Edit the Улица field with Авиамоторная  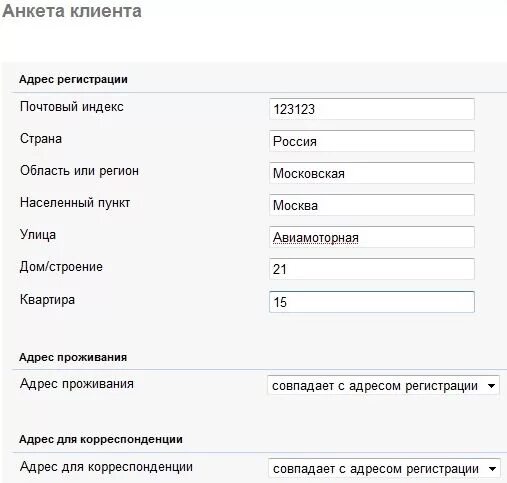(372, 237)
